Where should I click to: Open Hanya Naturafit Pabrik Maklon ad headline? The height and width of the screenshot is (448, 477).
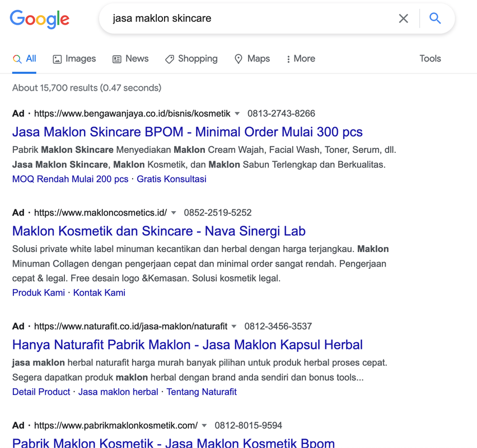pos(187,345)
